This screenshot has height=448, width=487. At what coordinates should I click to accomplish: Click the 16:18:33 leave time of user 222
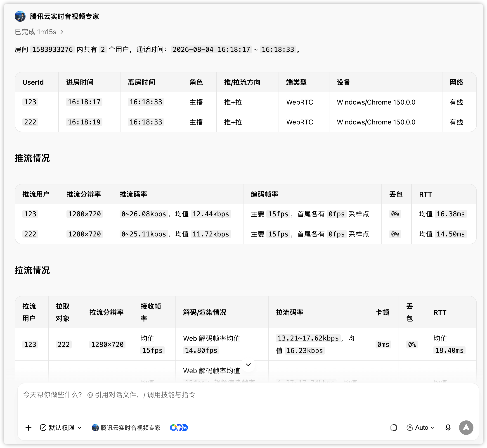click(x=146, y=122)
